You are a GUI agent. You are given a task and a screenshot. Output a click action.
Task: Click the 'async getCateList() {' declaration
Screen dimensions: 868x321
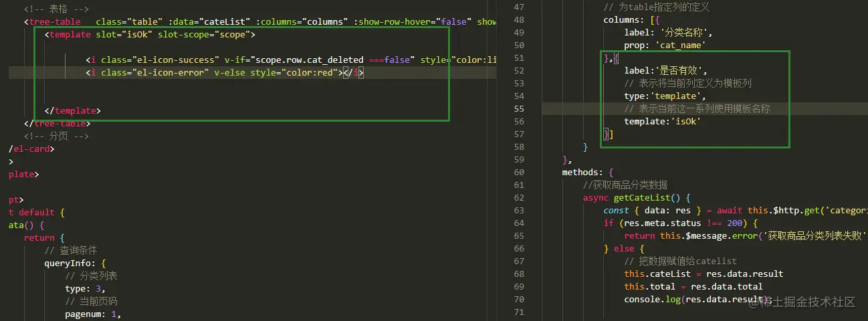(637, 198)
